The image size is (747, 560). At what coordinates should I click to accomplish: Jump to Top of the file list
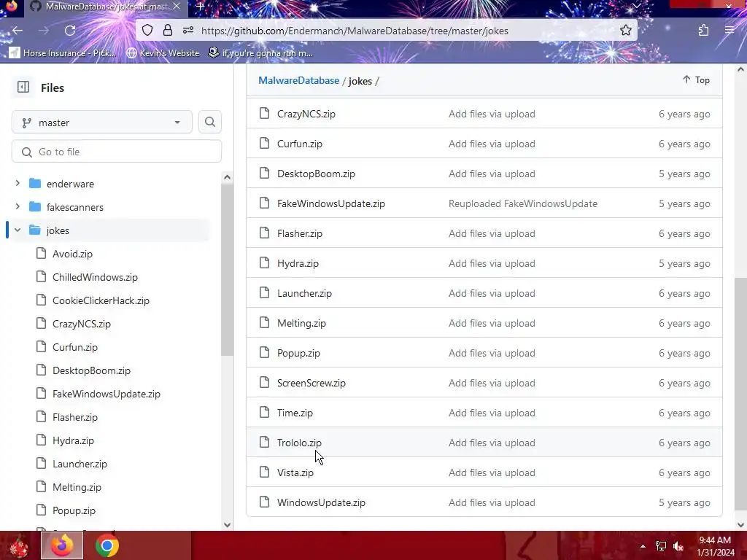[x=696, y=80]
